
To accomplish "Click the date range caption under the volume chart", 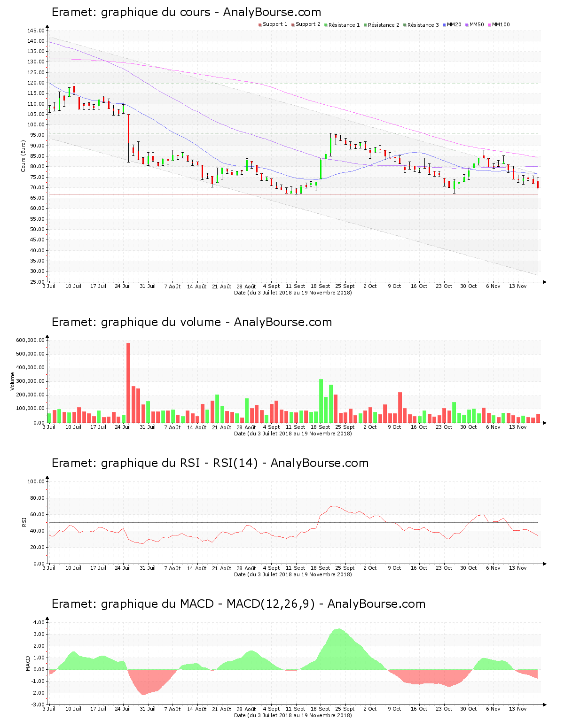I will click(x=293, y=434).
